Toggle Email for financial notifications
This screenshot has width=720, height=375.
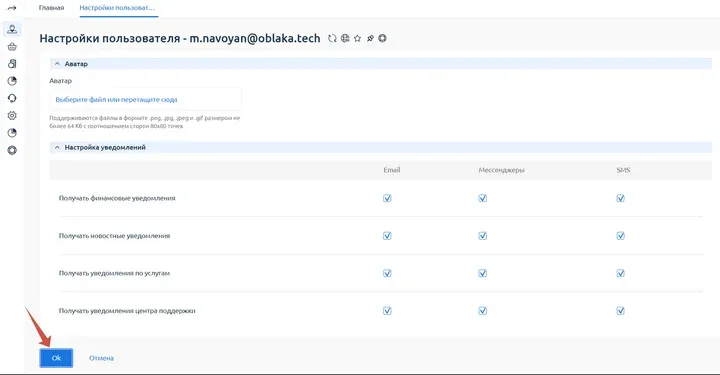click(387, 198)
